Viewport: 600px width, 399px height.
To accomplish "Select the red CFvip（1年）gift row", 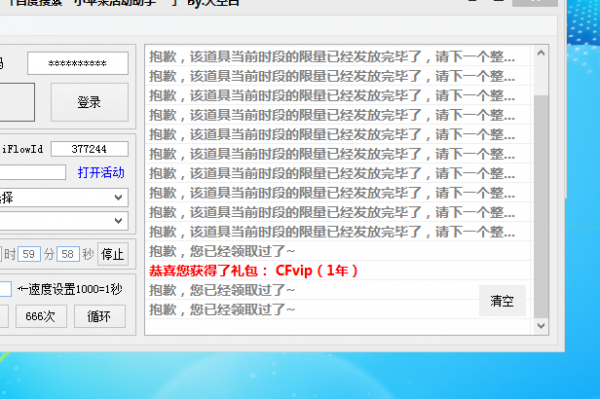I will pos(339,270).
